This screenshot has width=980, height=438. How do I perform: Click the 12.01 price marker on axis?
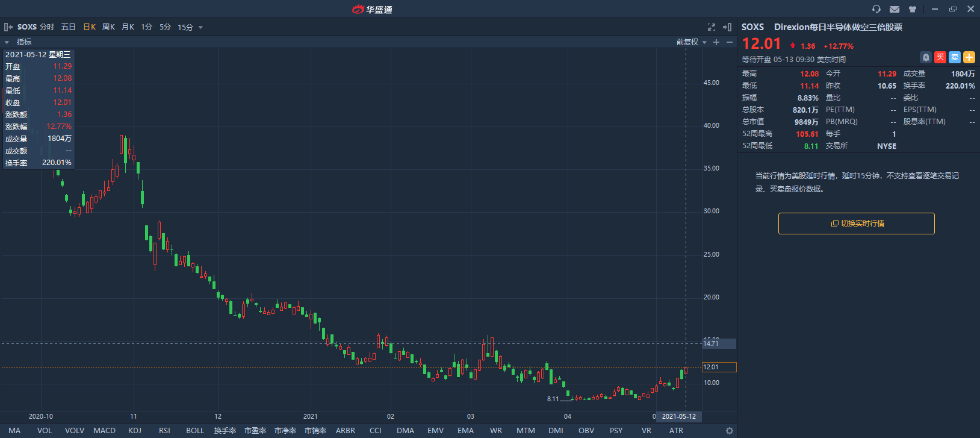pos(719,367)
